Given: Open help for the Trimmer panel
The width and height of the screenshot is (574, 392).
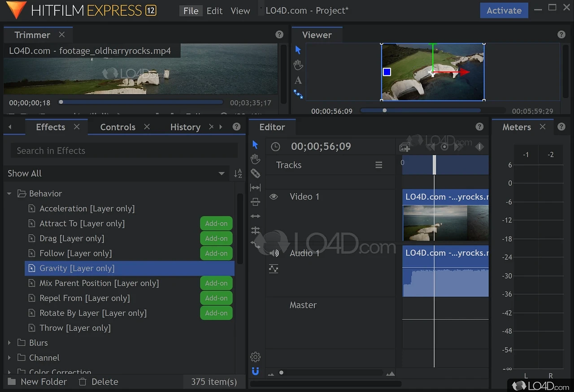Looking at the screenshot, I should [279, 34].
